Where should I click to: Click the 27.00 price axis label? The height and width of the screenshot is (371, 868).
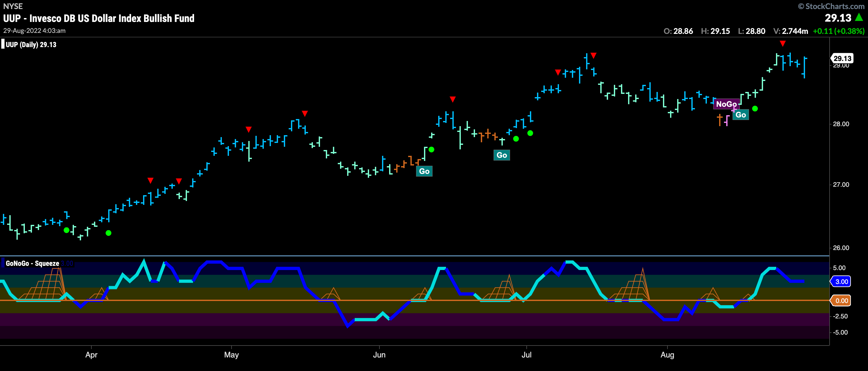coord(841,185)
